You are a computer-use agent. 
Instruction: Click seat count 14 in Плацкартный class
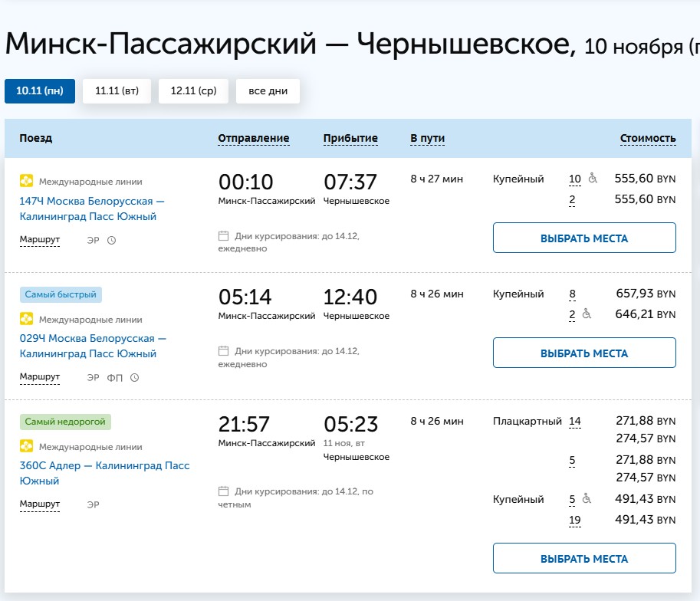click(x=575, y=421)
